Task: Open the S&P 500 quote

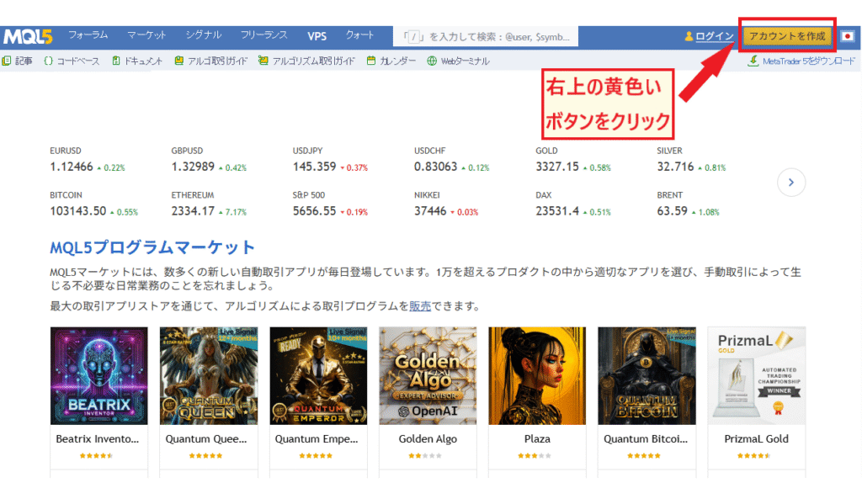Action: (330, 204)
